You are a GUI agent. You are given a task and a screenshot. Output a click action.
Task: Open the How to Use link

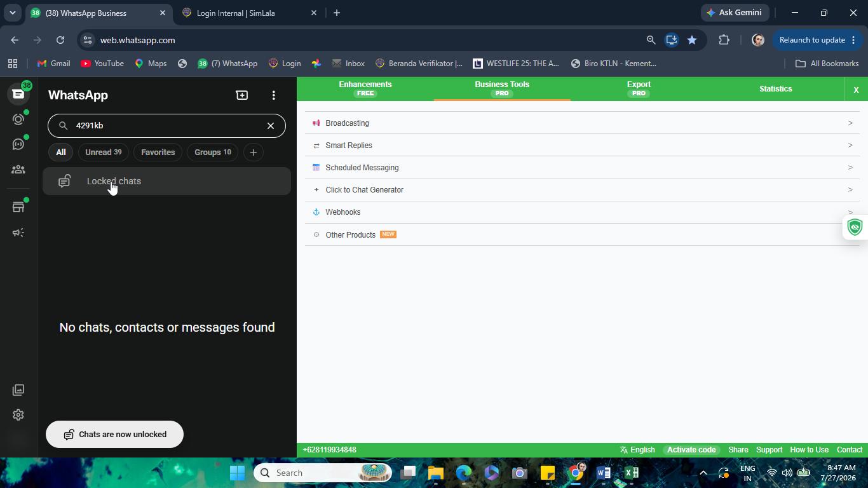(809, 450)
